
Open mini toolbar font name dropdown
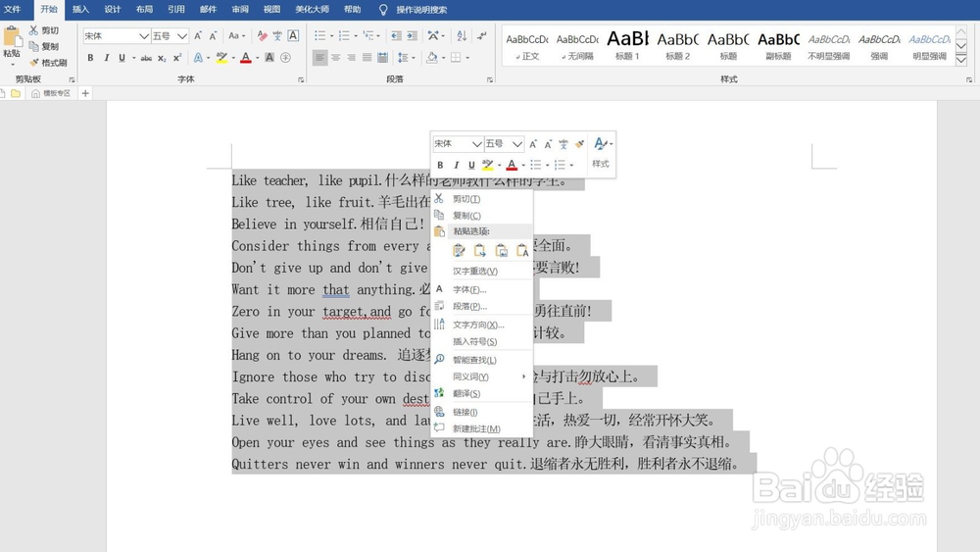pos(477,144)
